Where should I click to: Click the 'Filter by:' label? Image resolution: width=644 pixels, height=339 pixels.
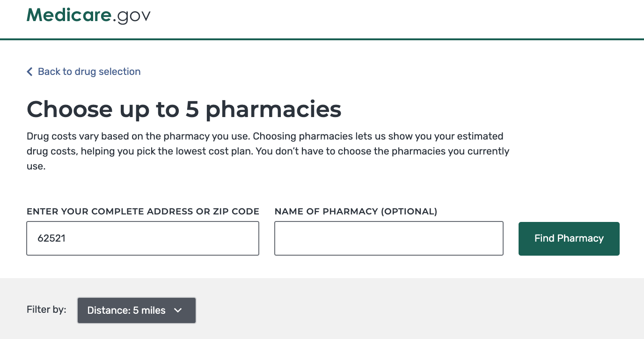tap(46, 310)
